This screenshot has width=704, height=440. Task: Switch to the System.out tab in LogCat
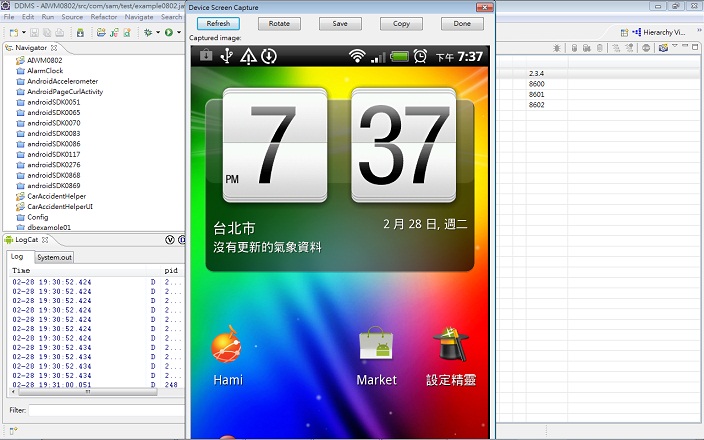point(54,257)
